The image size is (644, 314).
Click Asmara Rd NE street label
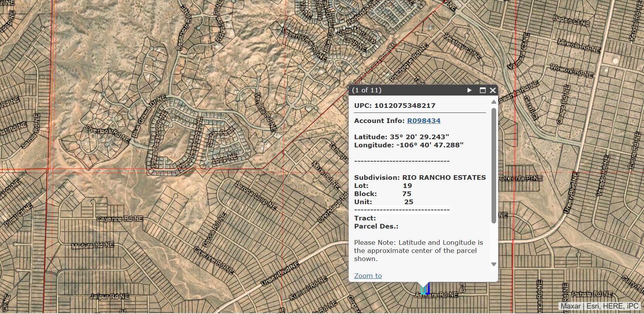tap(436, 295)
